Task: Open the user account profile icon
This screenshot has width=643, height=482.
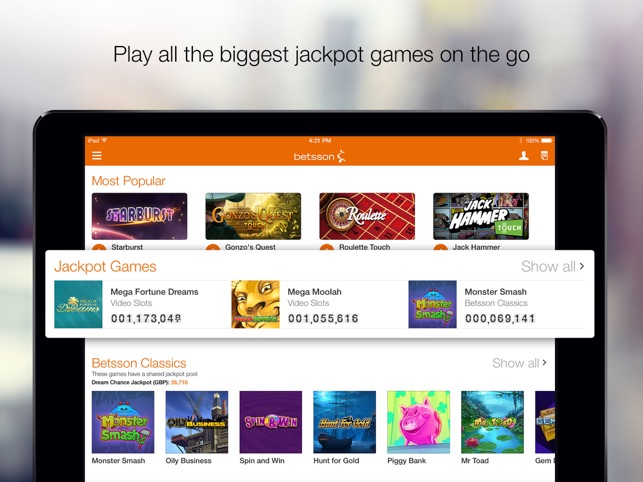Action: [524, 155]
